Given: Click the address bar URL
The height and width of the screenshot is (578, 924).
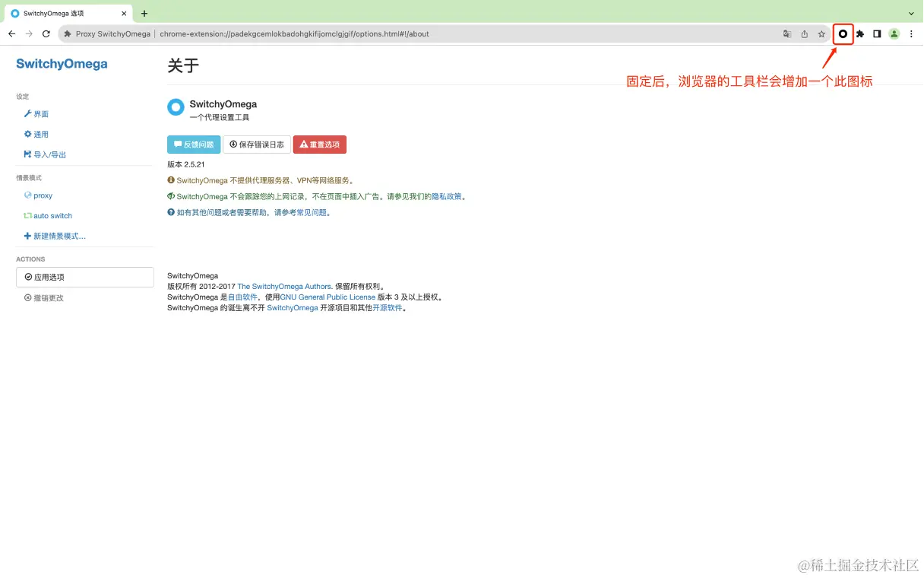Looking at the screenshot, I should pyautogui.click(x=294, y=33).
